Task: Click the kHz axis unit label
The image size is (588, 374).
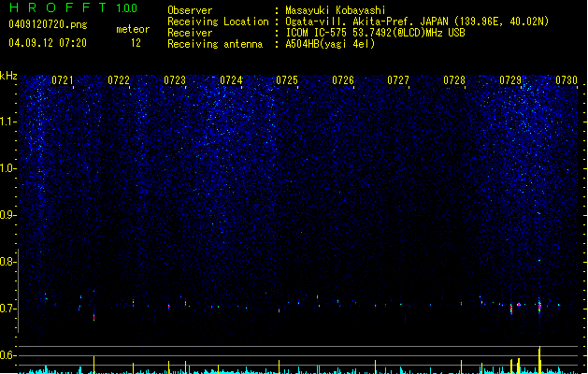Action: [8, 76]
